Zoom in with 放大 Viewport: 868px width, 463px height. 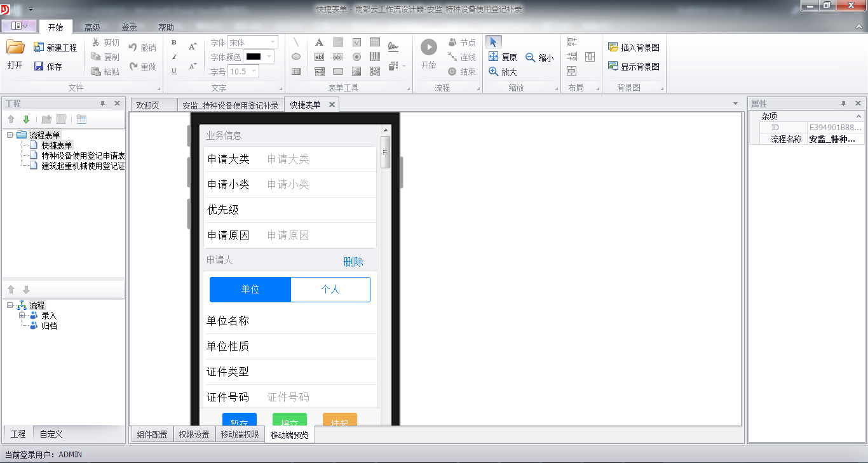(502, 72)
